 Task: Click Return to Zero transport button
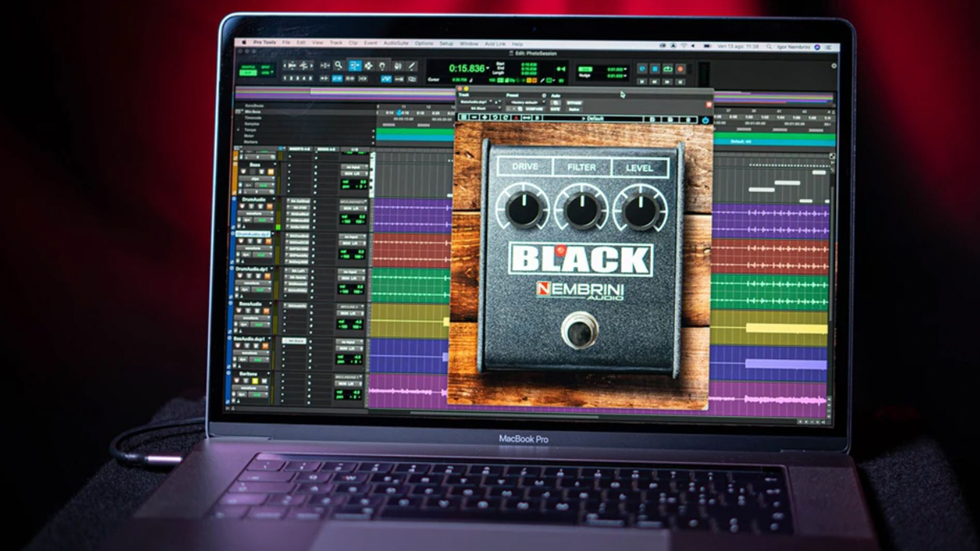tap(642, 81)
